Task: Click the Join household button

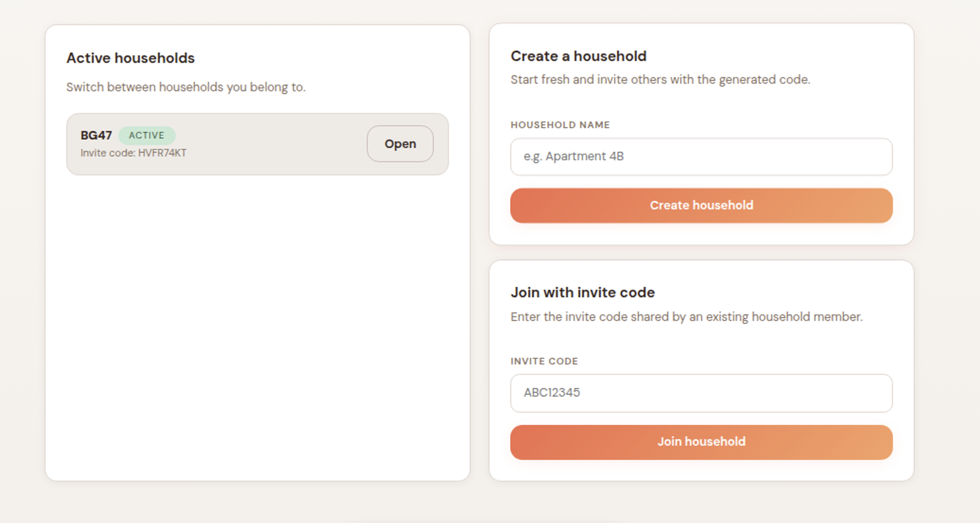Action: pyautogui.click(x=701, y=442)
